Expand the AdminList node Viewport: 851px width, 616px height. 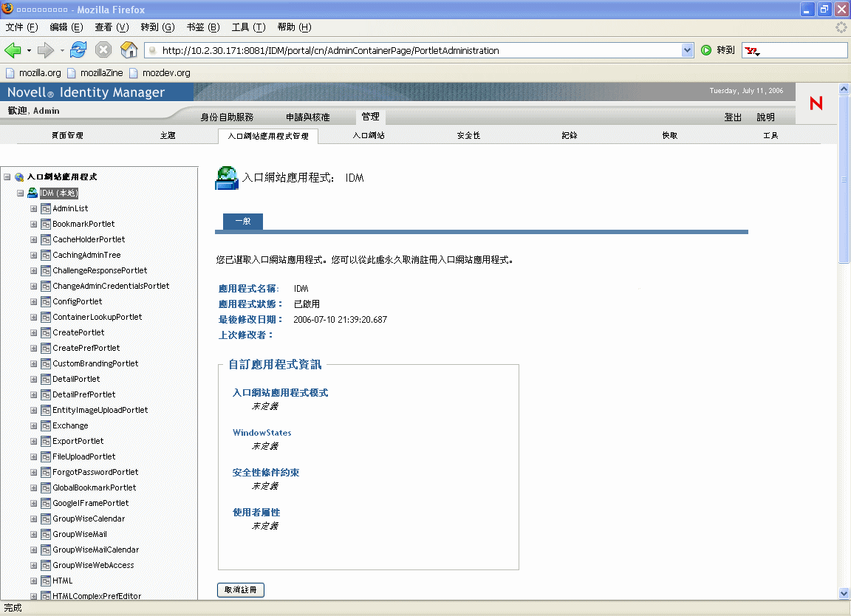click(34, 209)
